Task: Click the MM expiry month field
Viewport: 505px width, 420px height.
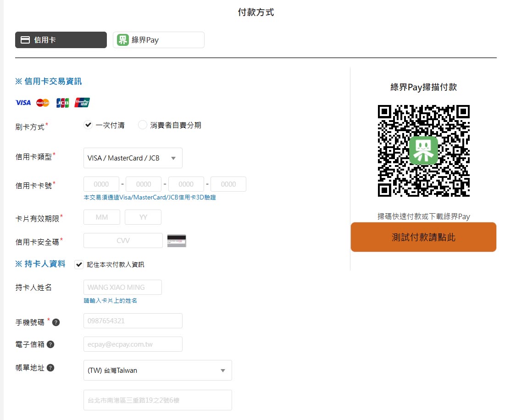Action: (x=102, y=217)
